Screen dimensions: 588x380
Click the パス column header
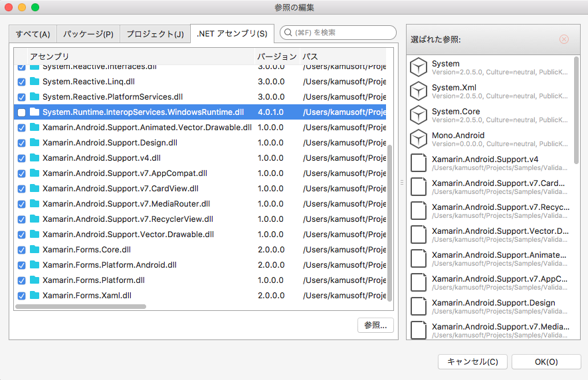tap(343, 56)
